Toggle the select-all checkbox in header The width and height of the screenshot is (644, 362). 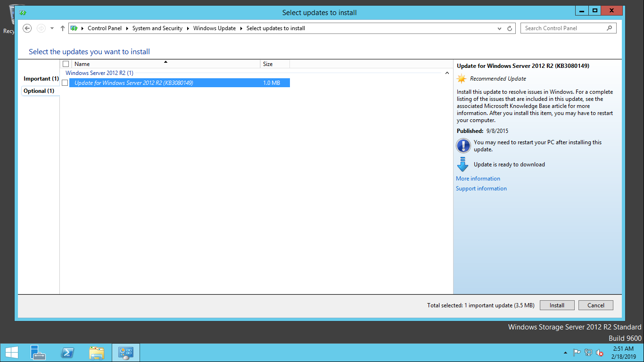tap(66, 64)
